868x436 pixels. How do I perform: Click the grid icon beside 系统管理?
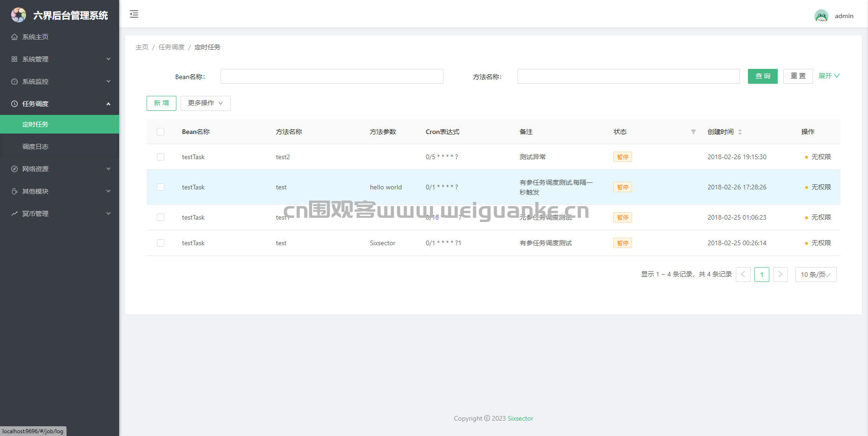tap(14, 59)
